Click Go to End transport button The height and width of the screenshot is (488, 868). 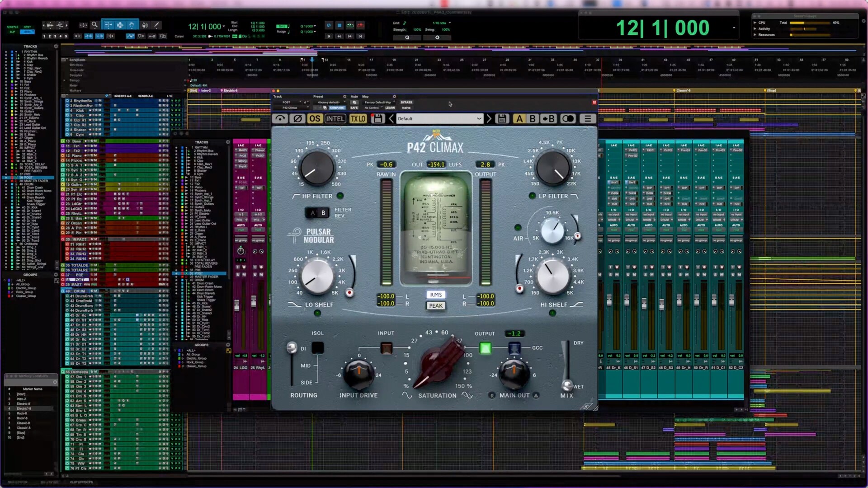click(x=361, y=36)
